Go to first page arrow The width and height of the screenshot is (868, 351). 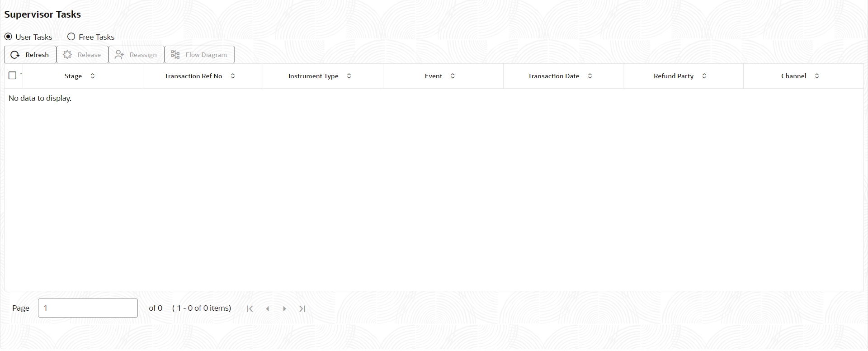pos(250,308)
